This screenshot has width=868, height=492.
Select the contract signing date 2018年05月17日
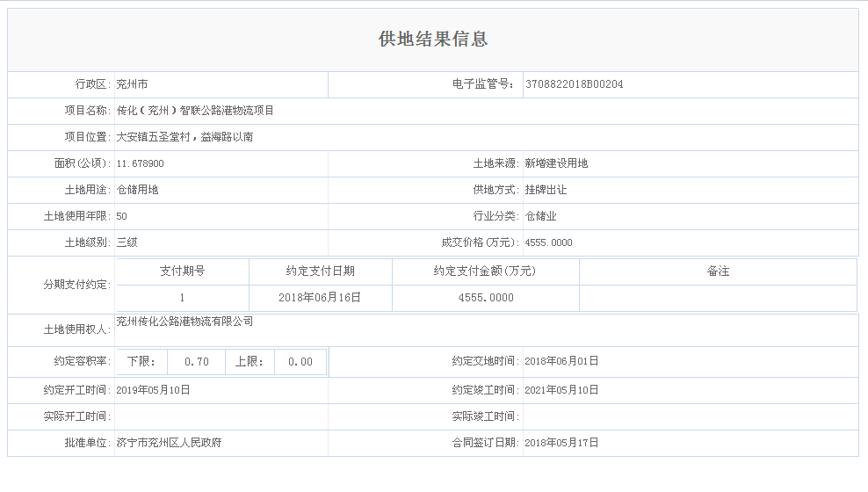coord(561,443)
